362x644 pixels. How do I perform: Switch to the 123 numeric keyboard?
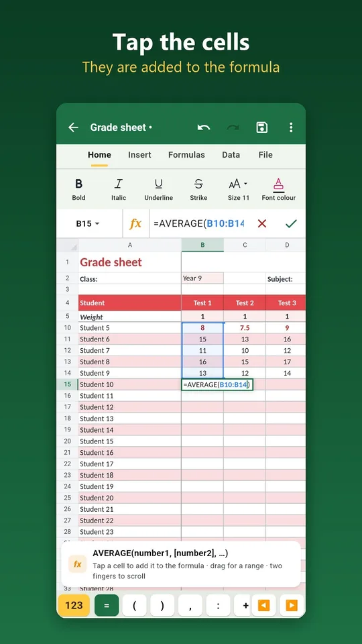point(74,605)
